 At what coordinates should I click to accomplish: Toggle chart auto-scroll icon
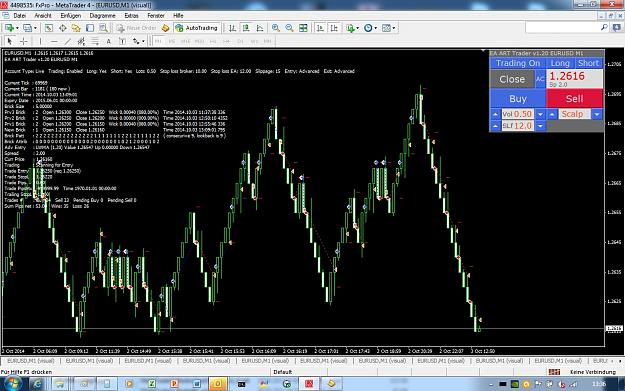(320, 28)
